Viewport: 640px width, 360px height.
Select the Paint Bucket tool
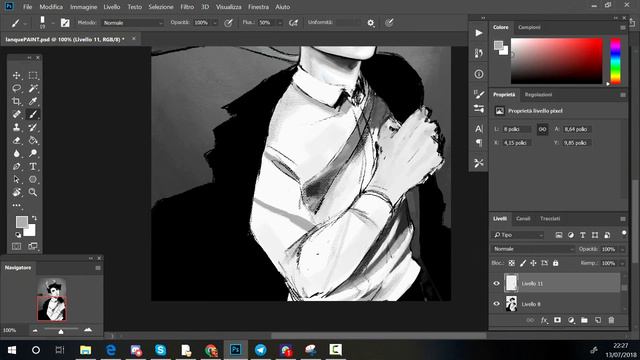(33, 140)
